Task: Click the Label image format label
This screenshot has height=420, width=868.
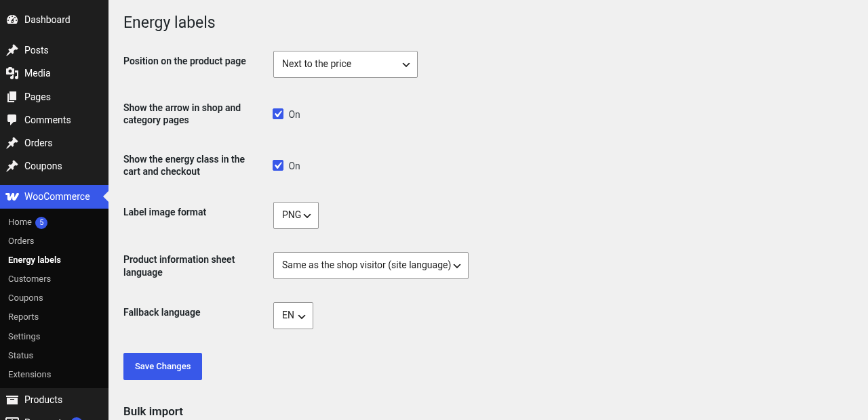Action: (x=165, y=212)
